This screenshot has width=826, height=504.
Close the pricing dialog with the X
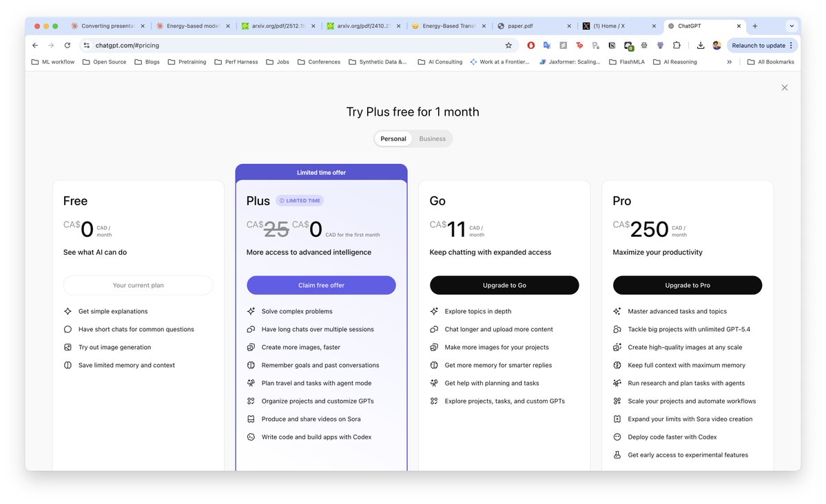point(785,87)
